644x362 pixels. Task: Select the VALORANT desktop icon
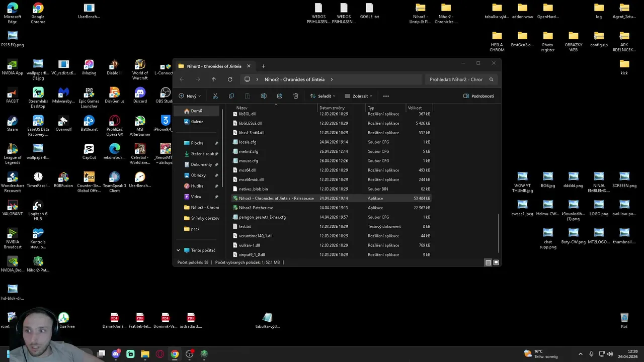click(x=13, y=208)
